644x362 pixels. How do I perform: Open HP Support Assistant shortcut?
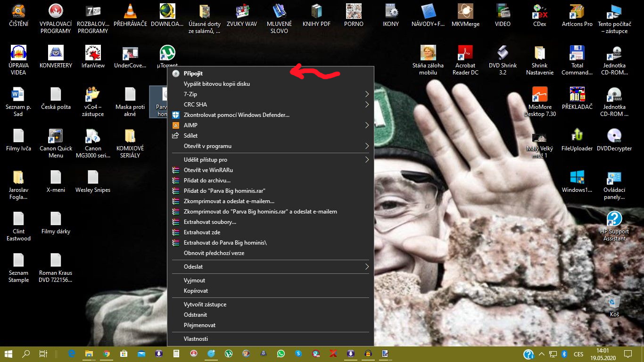[x=614, y=226]
